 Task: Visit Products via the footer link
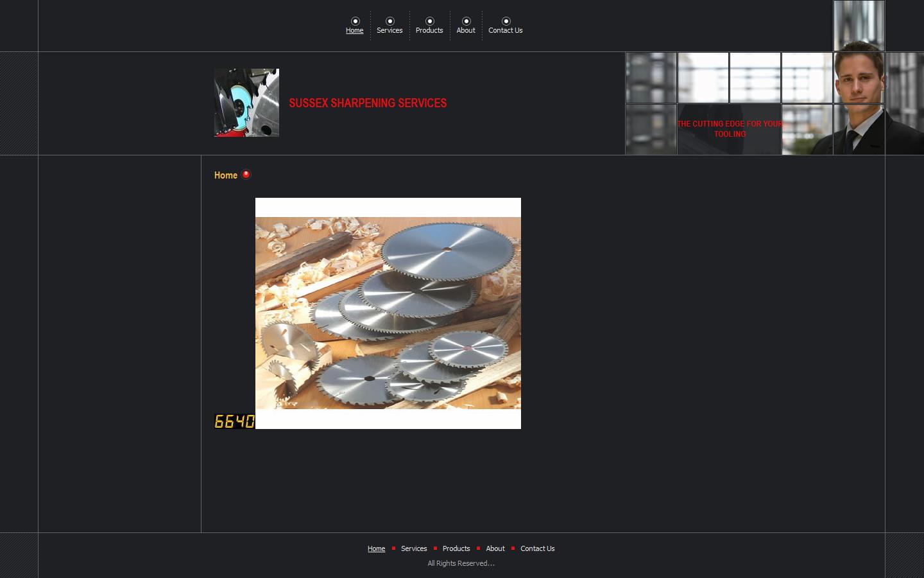click(x=456, y=548)
